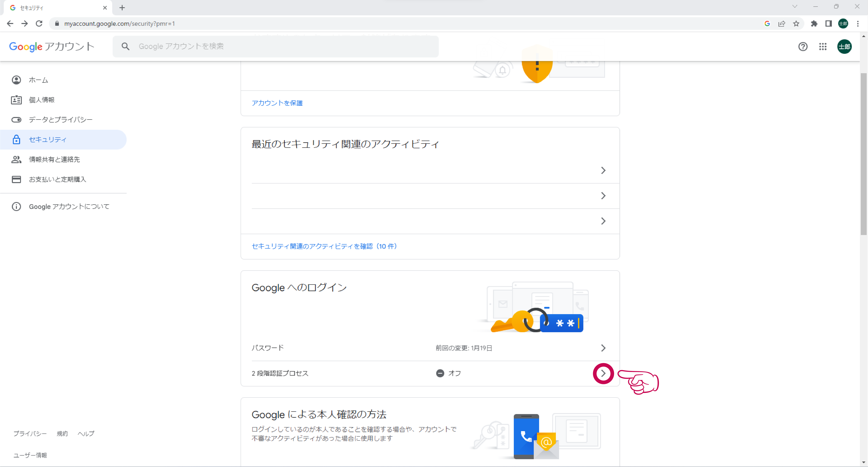868x467 pixels.
Task: Click the パスワード label
Action: (268, 348)
